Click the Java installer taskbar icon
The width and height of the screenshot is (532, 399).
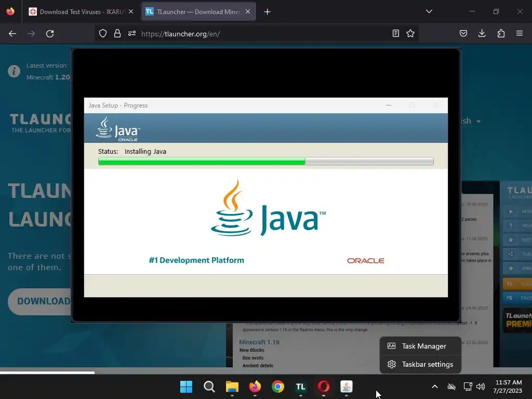pyautogui.click(x=347, y=387)
